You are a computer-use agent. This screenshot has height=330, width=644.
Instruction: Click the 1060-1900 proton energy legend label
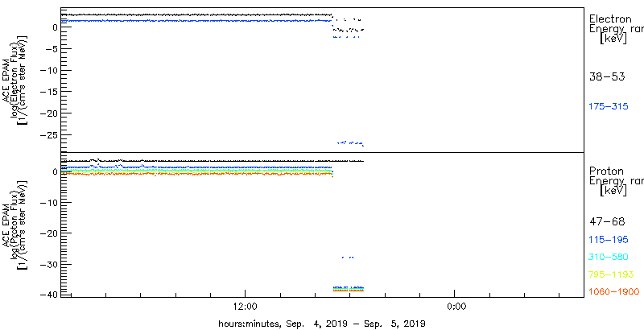tap(614, 292)
